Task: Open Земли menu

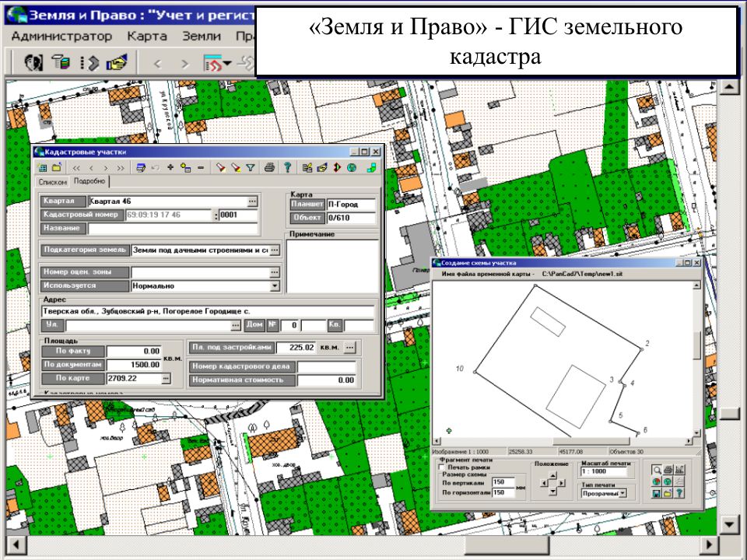Action: [x=202, y=37]
